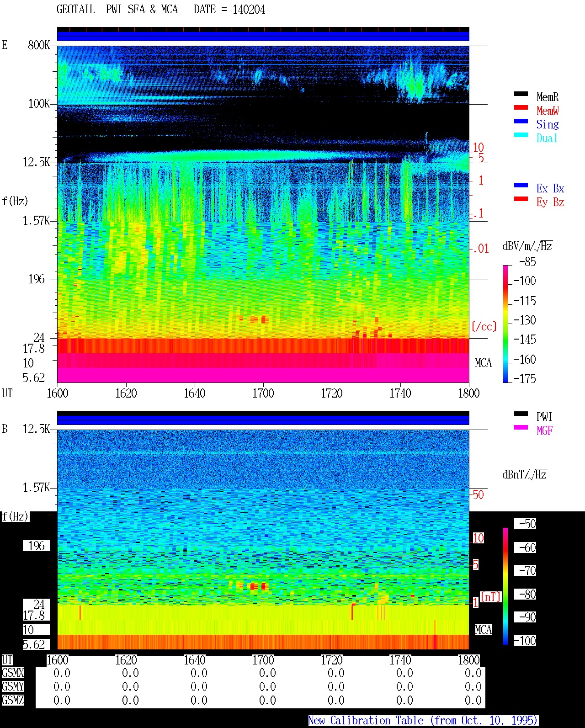The image size is (585, 728).
Task: Click the -130 color scale value
Action: coord(525,320)
